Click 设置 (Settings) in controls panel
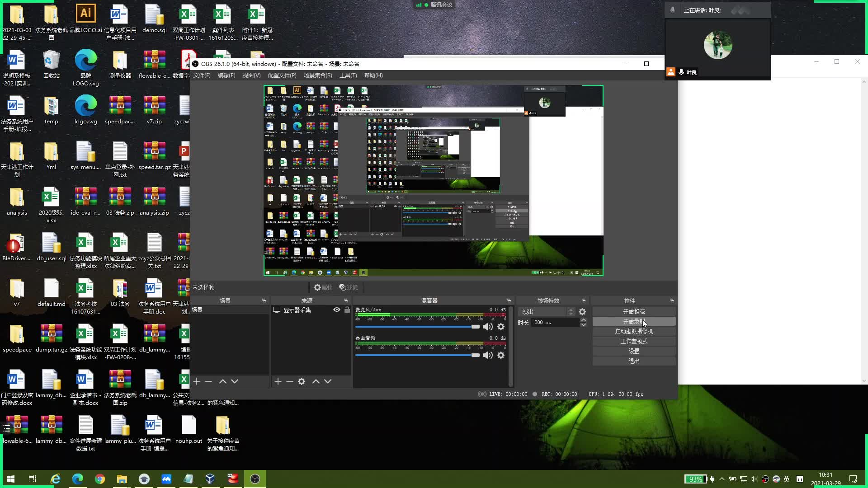This screenshot has width=868, height=488. [x=634, y=351]
